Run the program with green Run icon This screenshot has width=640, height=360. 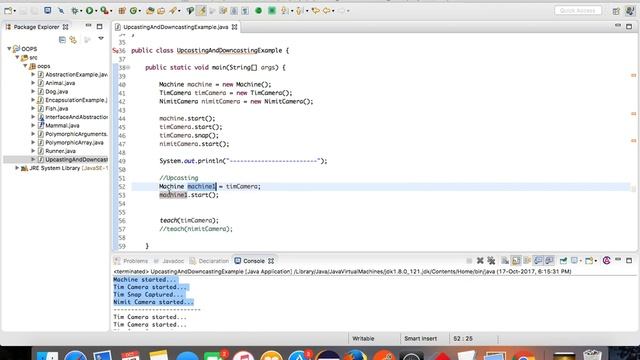pyautogui.click(x=89, y=11)
